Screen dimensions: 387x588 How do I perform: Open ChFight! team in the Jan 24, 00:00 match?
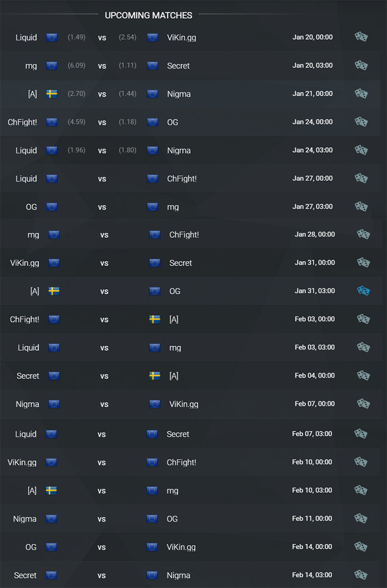coord(23,122)
